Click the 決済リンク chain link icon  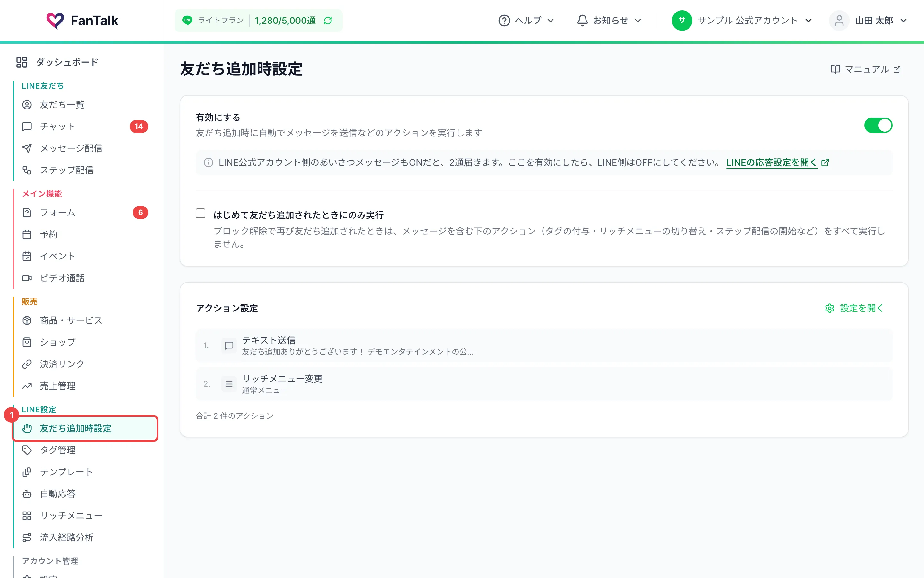pyautogui.click(x=27, y=364)
